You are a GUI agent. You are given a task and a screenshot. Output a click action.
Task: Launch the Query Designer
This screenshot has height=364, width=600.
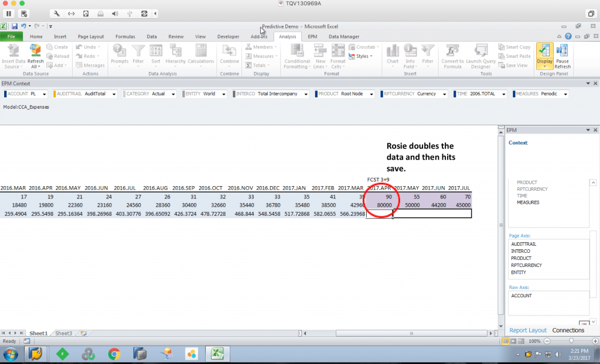(480, 56)
